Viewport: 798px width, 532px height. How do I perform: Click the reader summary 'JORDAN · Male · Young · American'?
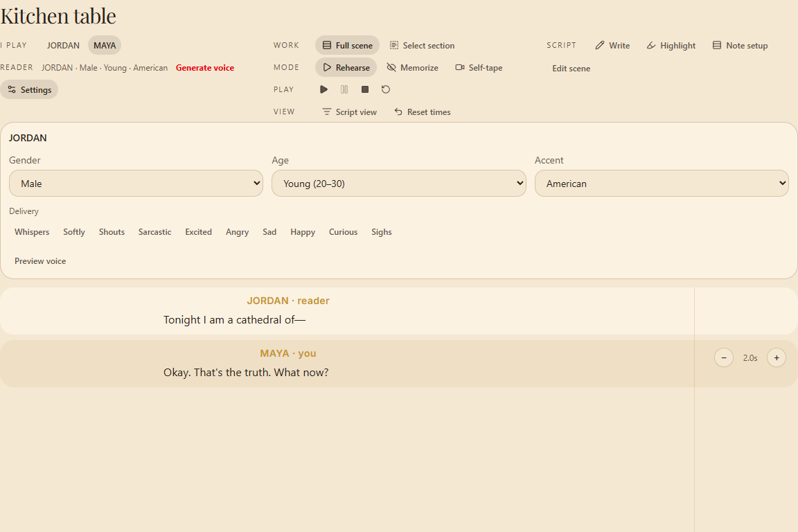pyautogui.click(x=105, y=68)
